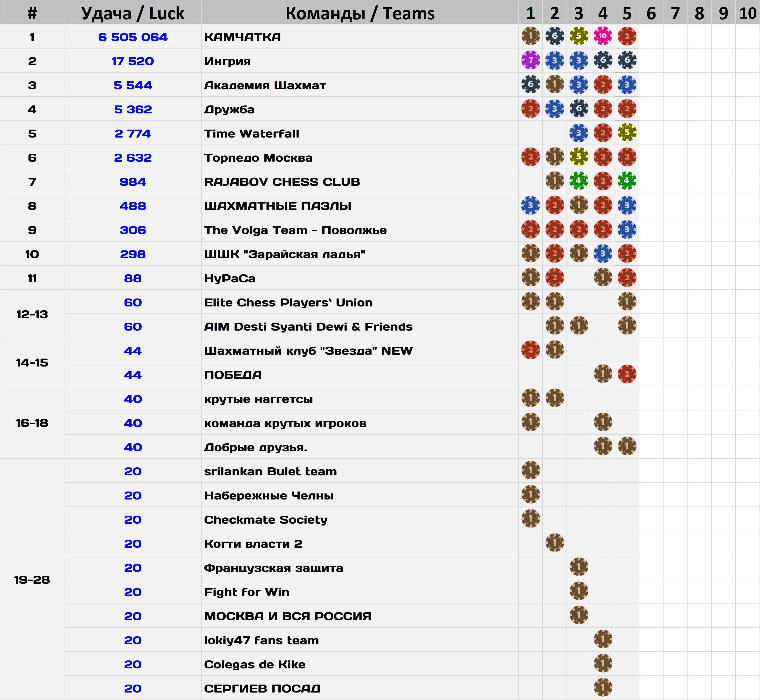This screenshot has height=700, width=760.
Task: Click luck value 984
Action: 133,182
